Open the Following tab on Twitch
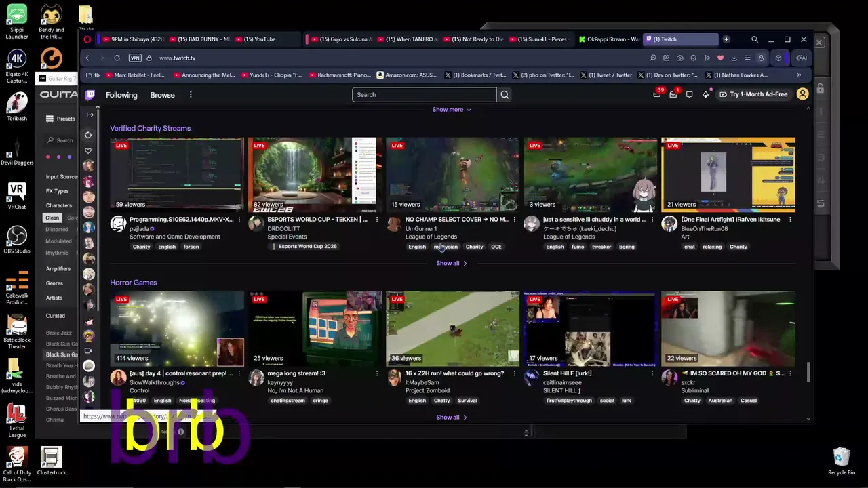 pos(121,95)
